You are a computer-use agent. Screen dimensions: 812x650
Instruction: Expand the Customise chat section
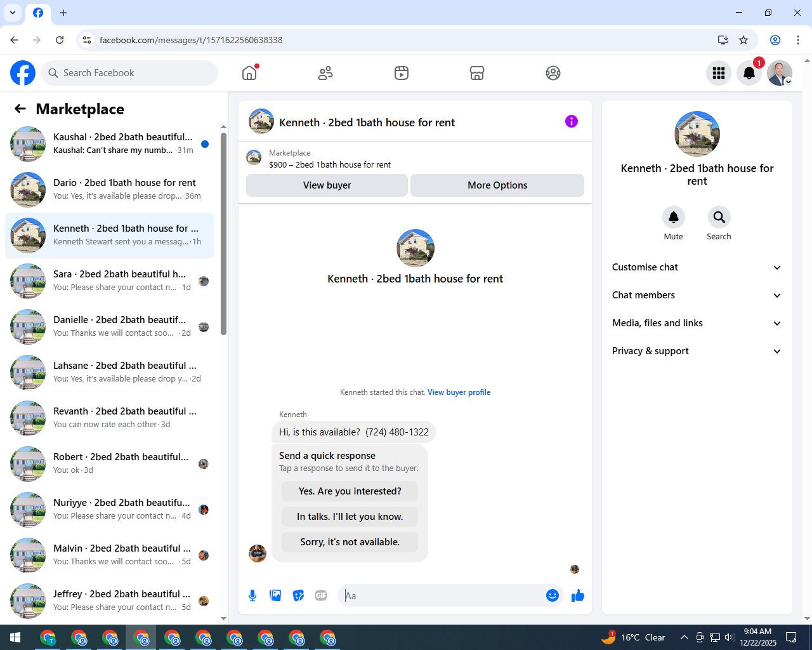click(x=697, y=267)
